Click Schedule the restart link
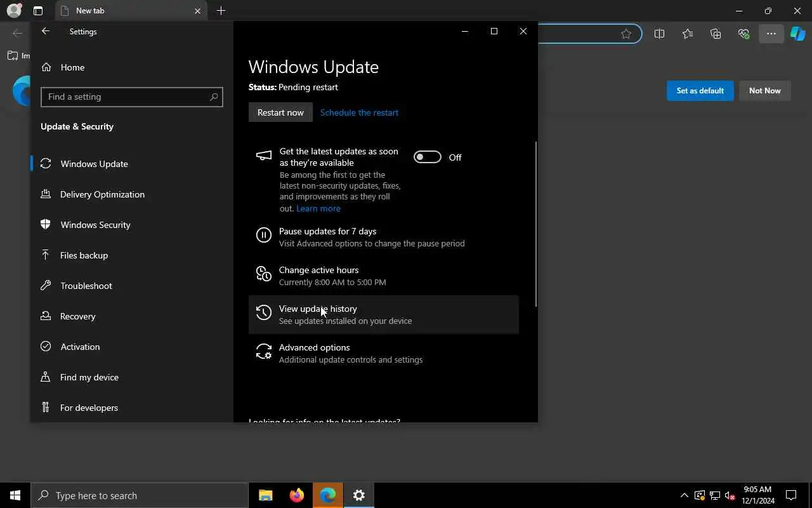Image resolution: width=812 pixels, height=508 pixels. (359, 112)
